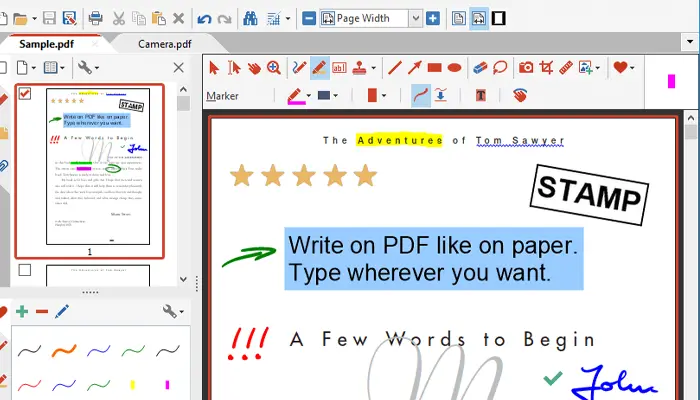The width and height of the screenshot is (700, 400).
Task: Edit favorite with blue pencil icon
Action: tap(62, 311)
